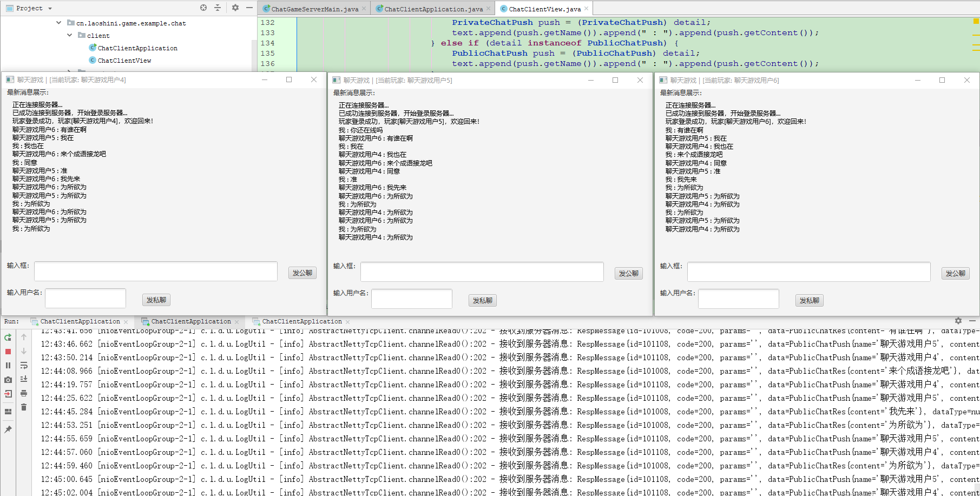Pin the Run tab with pin icon
This screenshot has height=496, width=980.
8,429
